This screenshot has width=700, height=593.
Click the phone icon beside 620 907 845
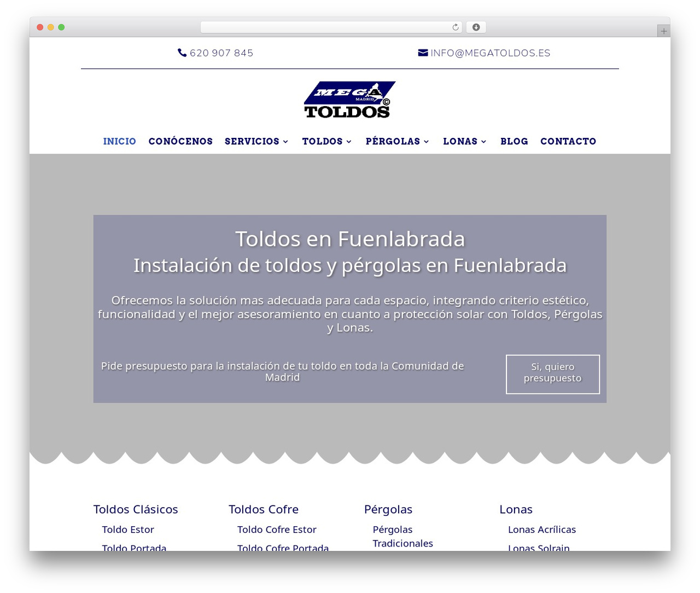point(182,53)
